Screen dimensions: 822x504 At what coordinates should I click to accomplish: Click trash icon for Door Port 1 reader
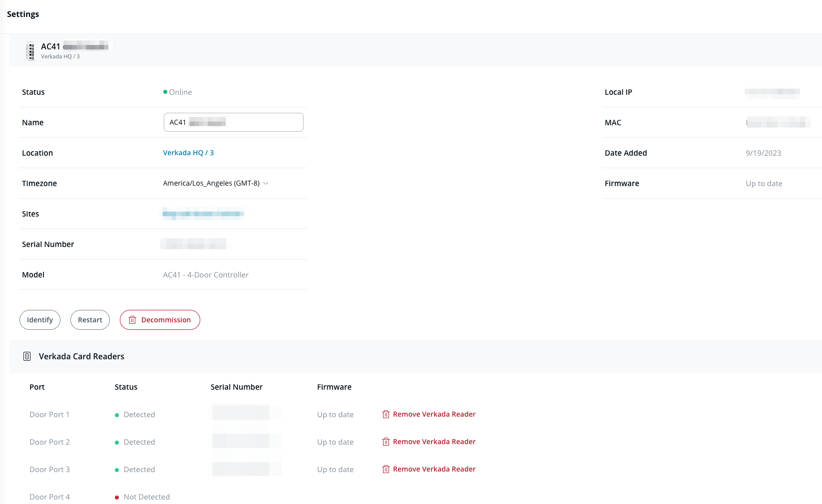[386, 414]
